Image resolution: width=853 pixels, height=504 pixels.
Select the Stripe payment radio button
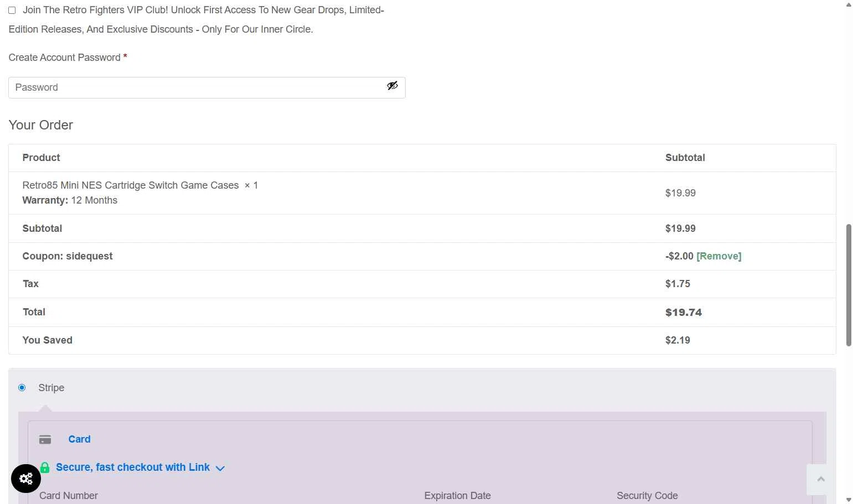[x=22, y=388]
